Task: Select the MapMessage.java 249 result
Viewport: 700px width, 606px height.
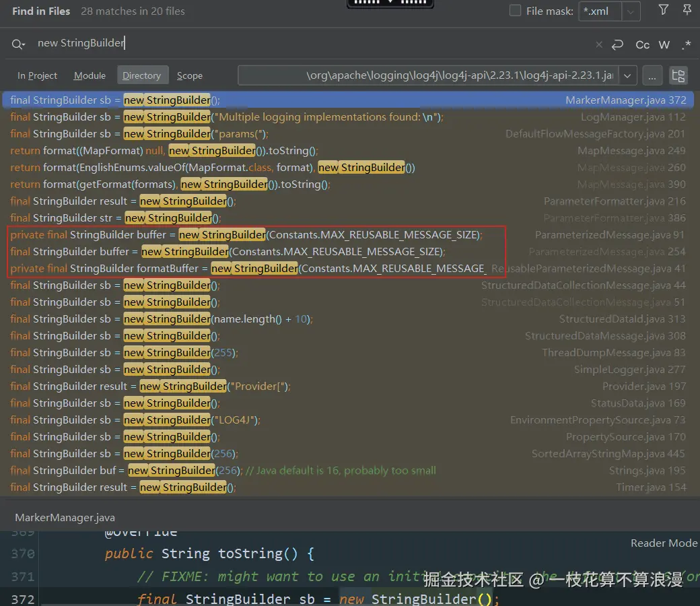Action: [348, 151]
